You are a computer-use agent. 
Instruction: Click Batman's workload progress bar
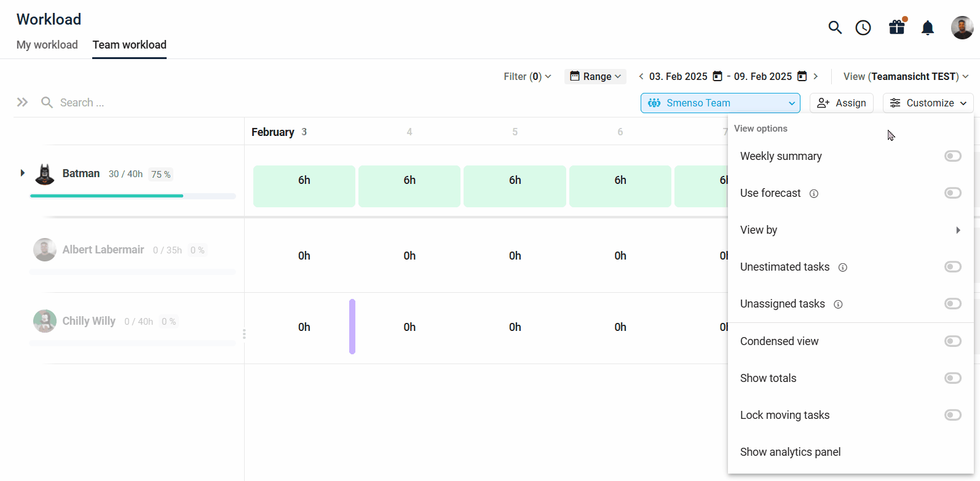[132, 196]
